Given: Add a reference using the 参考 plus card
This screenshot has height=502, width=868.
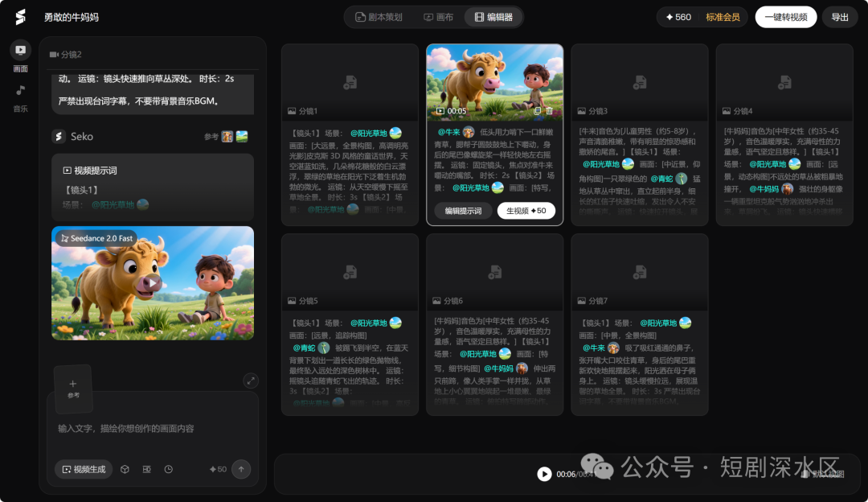Looking at the screenshot, I should pos(73,389).
